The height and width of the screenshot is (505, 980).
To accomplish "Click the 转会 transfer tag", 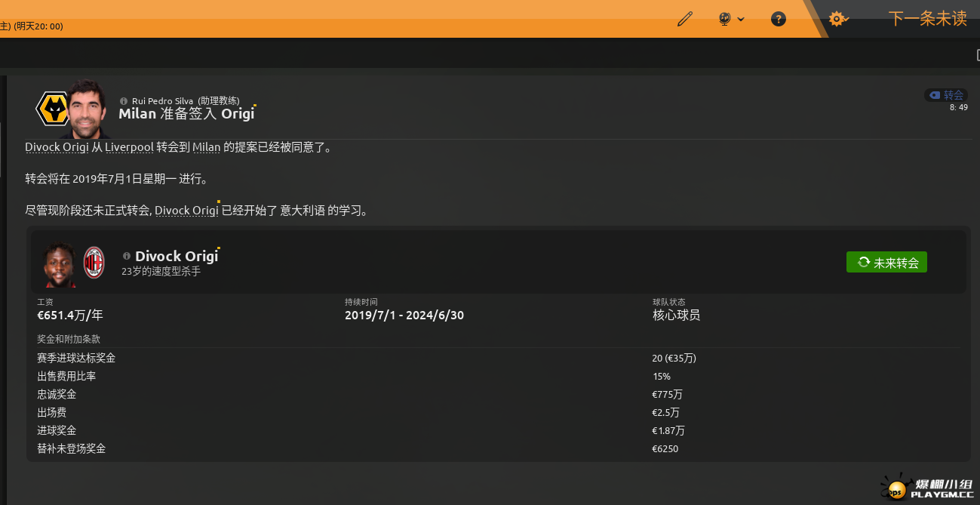I will 946,95.
